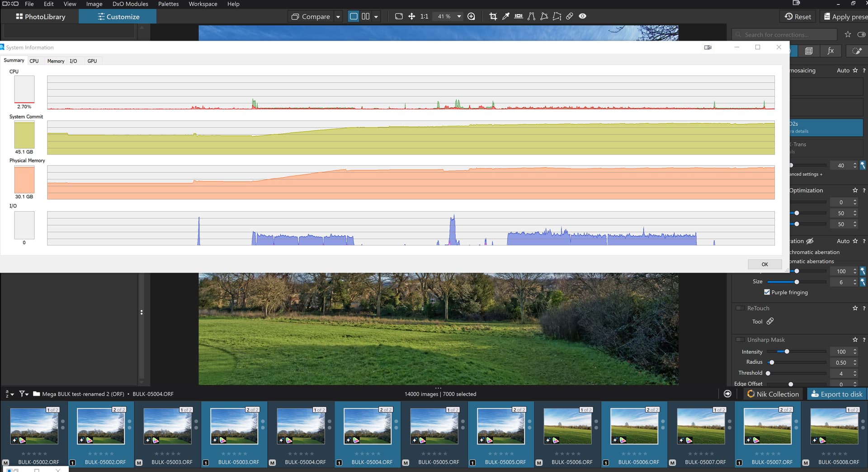
Task: Click the Export to disk button
Action: coord(836,394)
